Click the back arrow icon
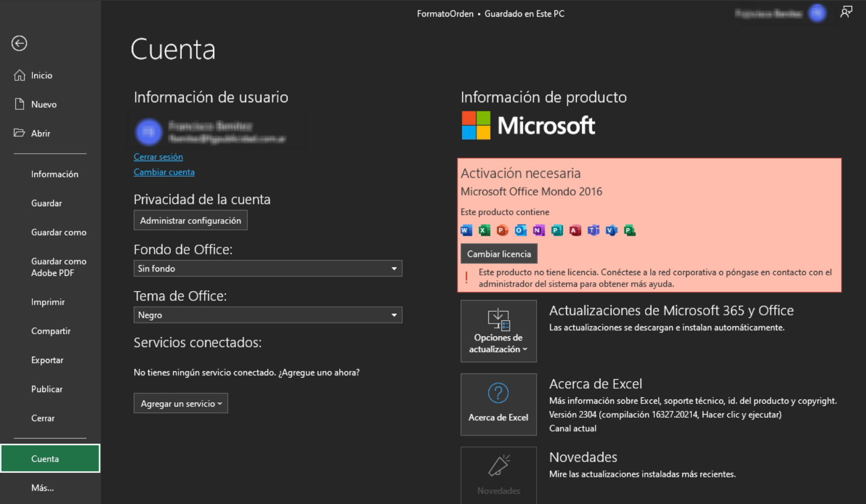This screenshot has width=866, height=504. tap(19, 43)
